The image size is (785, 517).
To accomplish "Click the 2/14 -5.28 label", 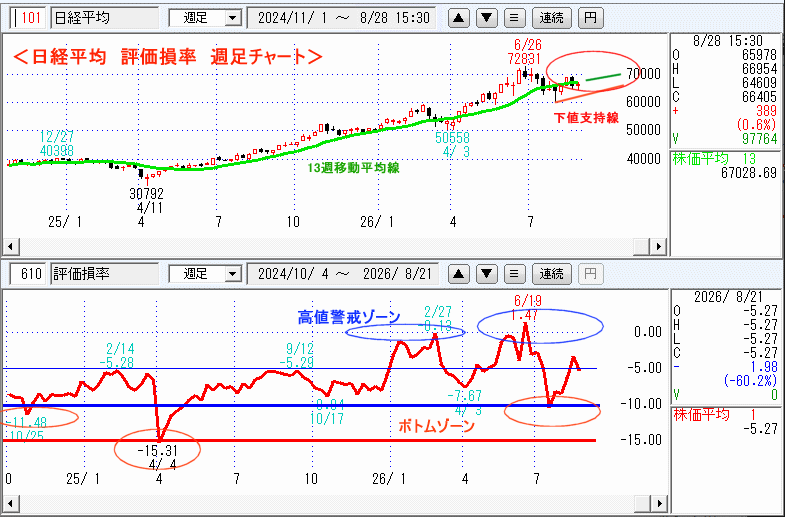I will 120,355.
